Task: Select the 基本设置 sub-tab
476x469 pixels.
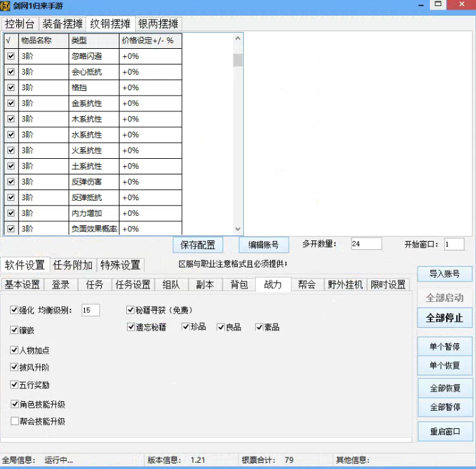Action: point(22,285)
